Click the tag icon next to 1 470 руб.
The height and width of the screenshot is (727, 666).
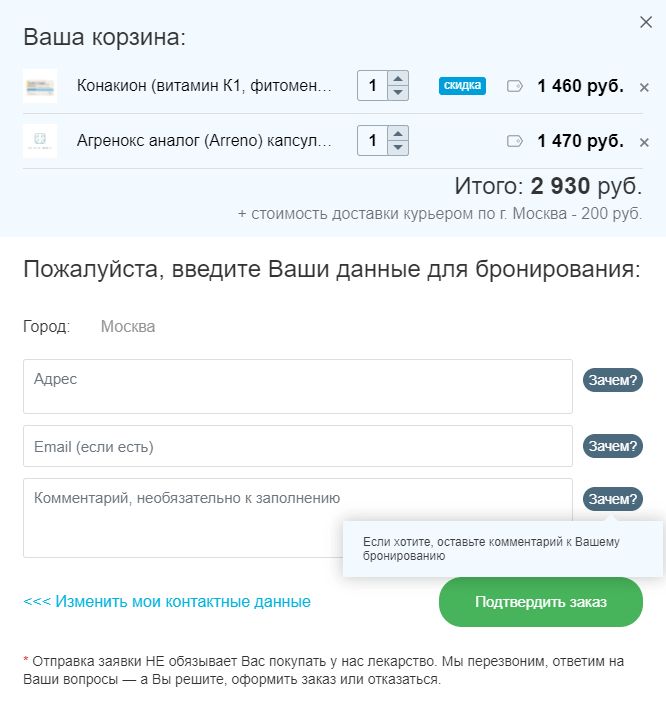pyautogui.click(x=515, y=141)
